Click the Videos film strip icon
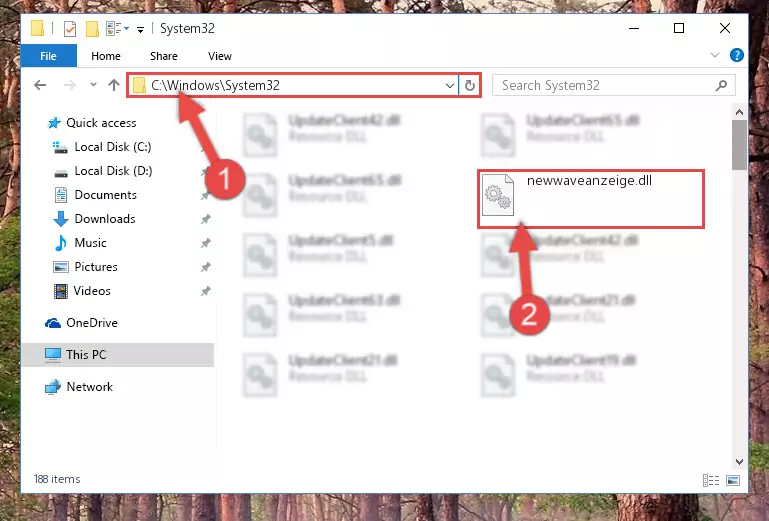The height and width of the screenshot is (521, 769). point(61,291)
